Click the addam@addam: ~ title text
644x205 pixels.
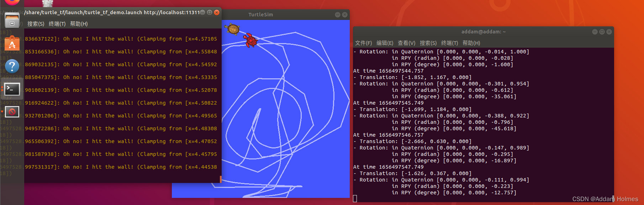click(x=483, y=32)
